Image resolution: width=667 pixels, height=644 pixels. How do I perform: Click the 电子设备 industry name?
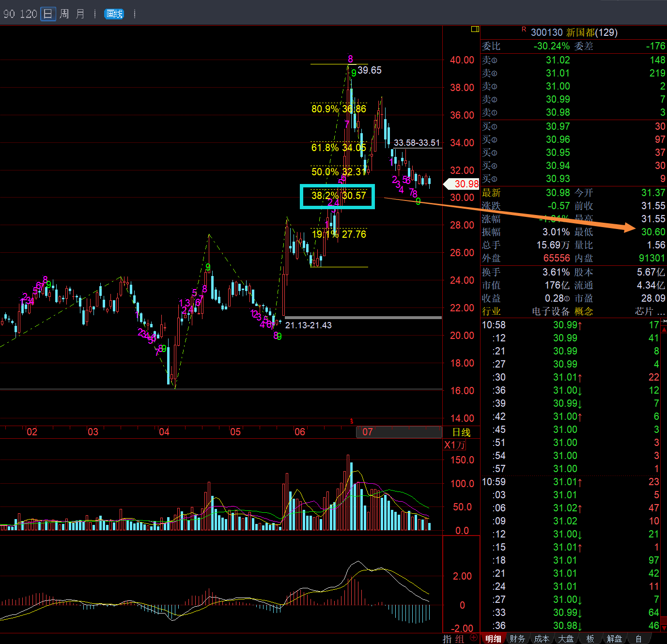[551, 311]
